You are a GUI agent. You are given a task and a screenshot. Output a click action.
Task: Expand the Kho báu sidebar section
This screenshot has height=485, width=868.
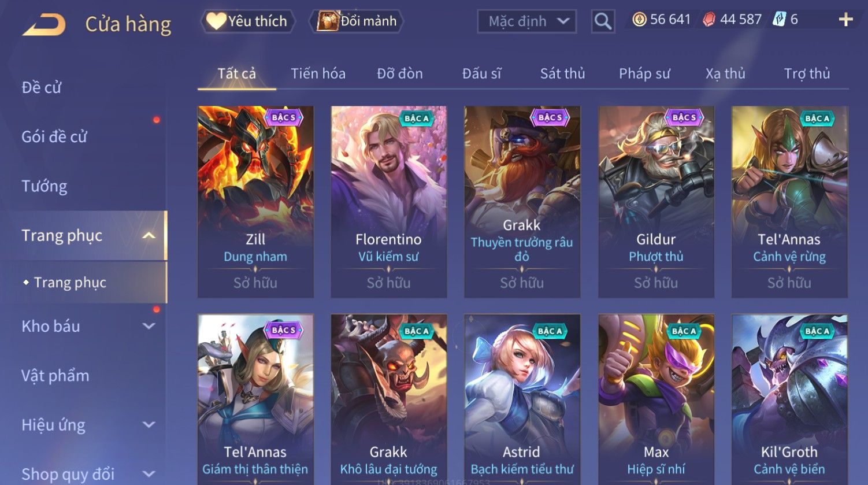click(x=149, y=326)
